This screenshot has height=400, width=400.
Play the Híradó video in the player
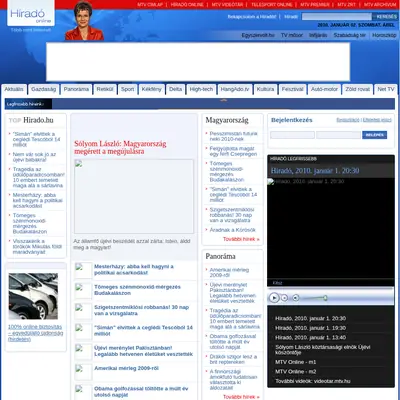click(x=274, y=298)
